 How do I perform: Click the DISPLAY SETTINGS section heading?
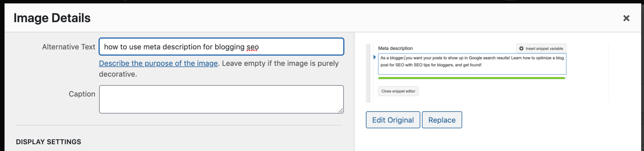coord(48,142)
